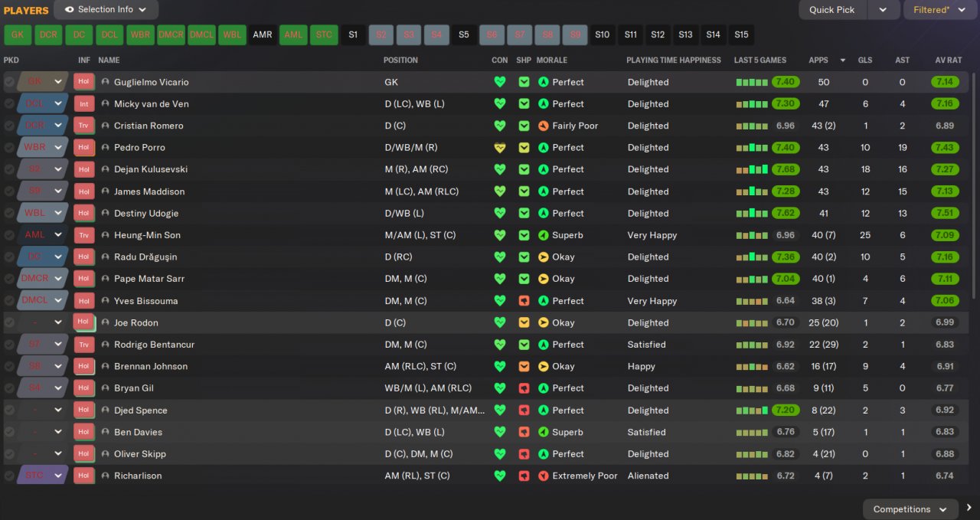Select the S15 substitute slot
The image size is (980, 520).
tap(741, 35)
